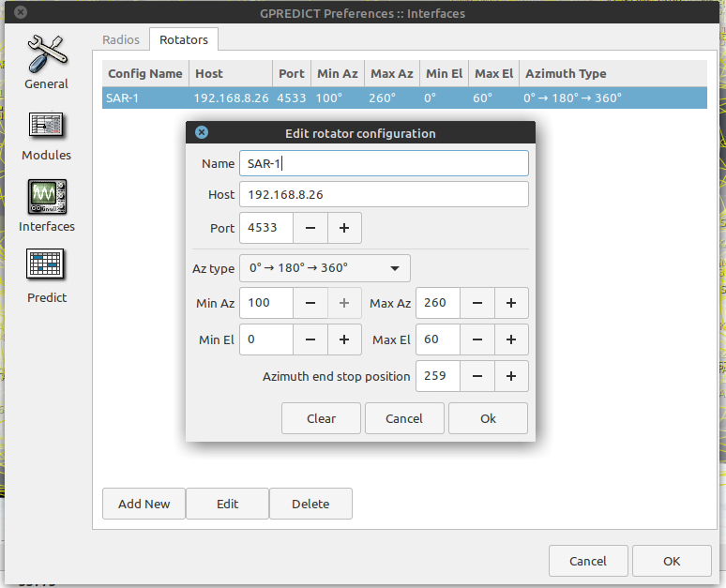This screenshot has width=726, height=588.
Task: Sort by the Config Name column
Action: [x=145, y=73]
